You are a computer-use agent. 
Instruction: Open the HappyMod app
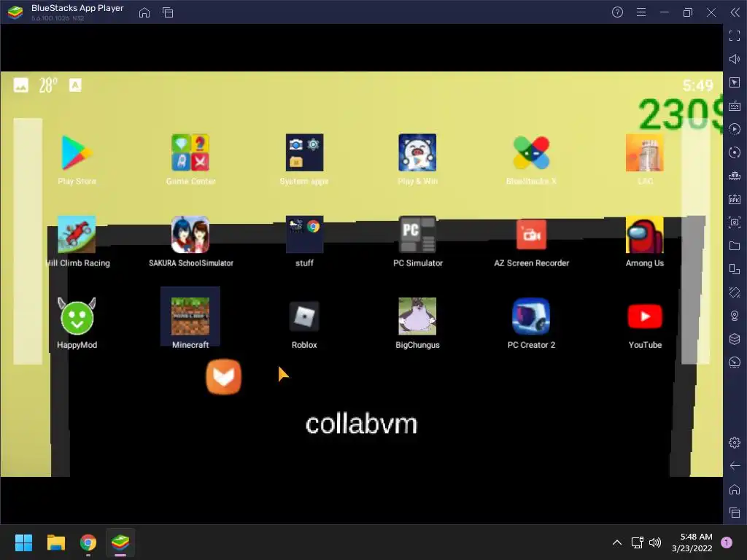(x=77, y=316)
